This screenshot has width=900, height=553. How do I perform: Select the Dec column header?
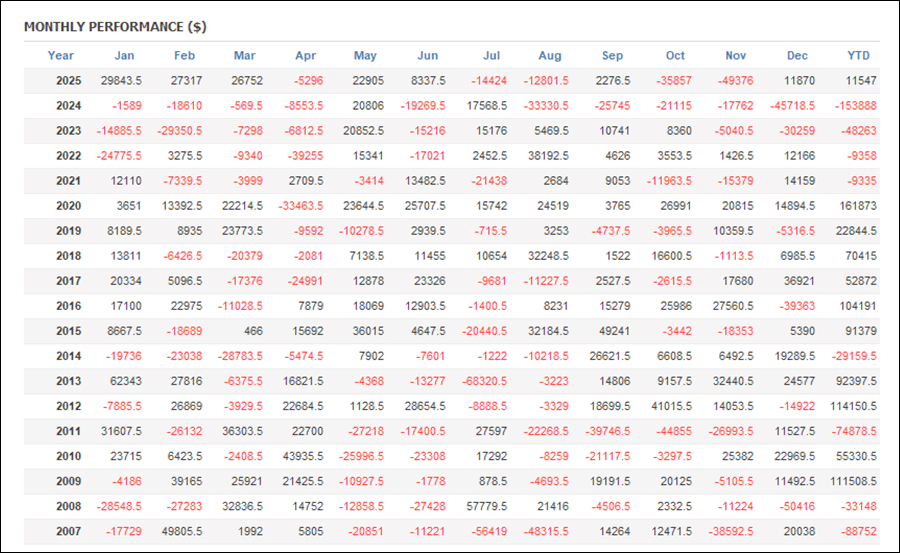(x=797, y=56)
